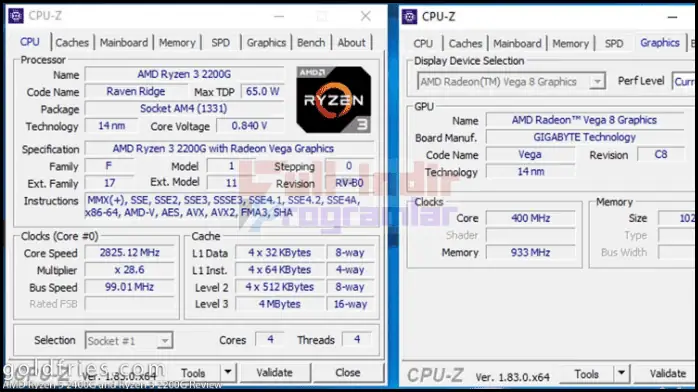
Task: Expand Tools dropdown arrow in left window
Action: (x=228, y=372)
